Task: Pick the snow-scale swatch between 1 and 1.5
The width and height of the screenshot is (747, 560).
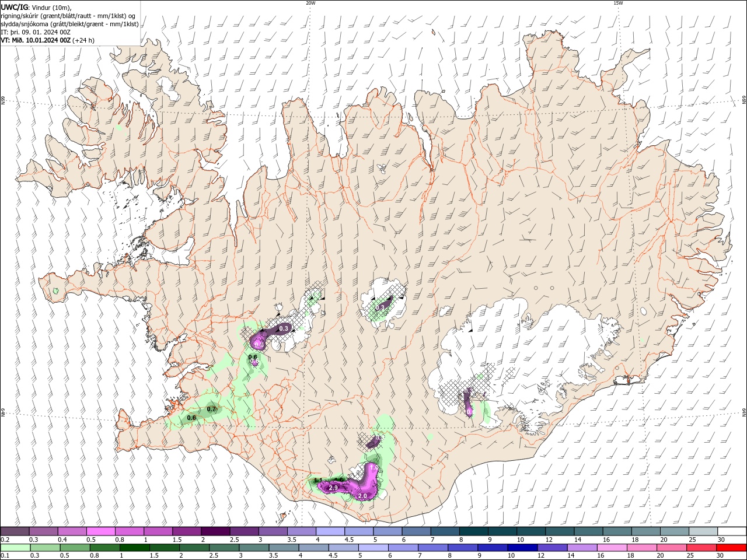Action: tap(158, 531)
